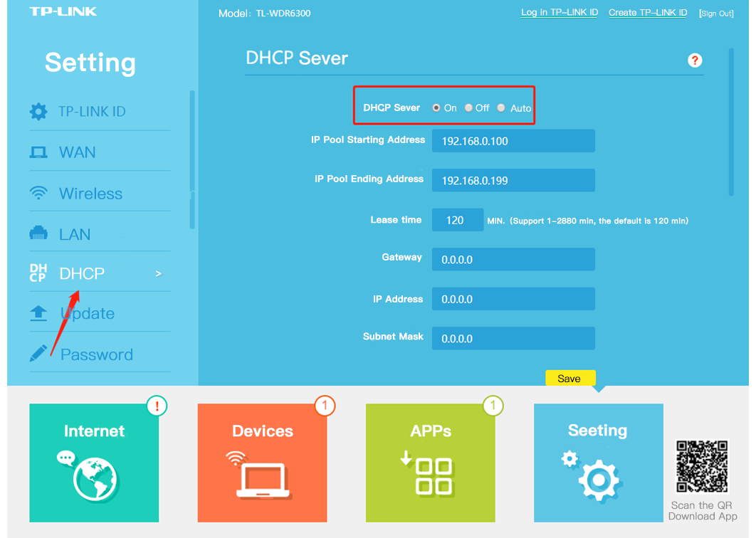This screenshot has width=756, height=538.
Task: Open Update menu item
Action: pyautogui.click(x=100, y=313)
